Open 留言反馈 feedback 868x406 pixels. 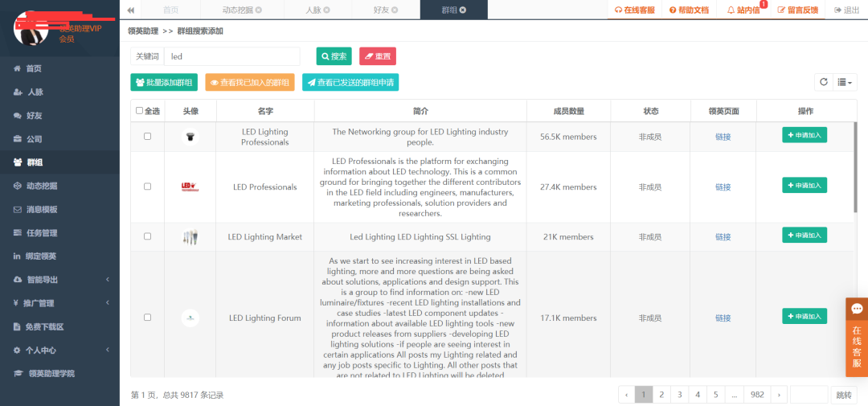coord(798,10)
